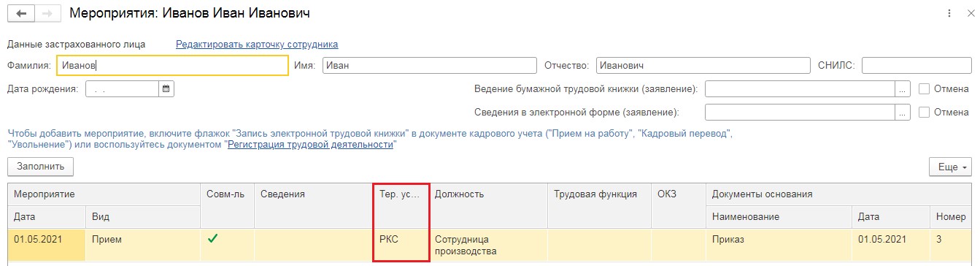
Task: Select the Тер. усл. column header
Action: pos(401,194)
